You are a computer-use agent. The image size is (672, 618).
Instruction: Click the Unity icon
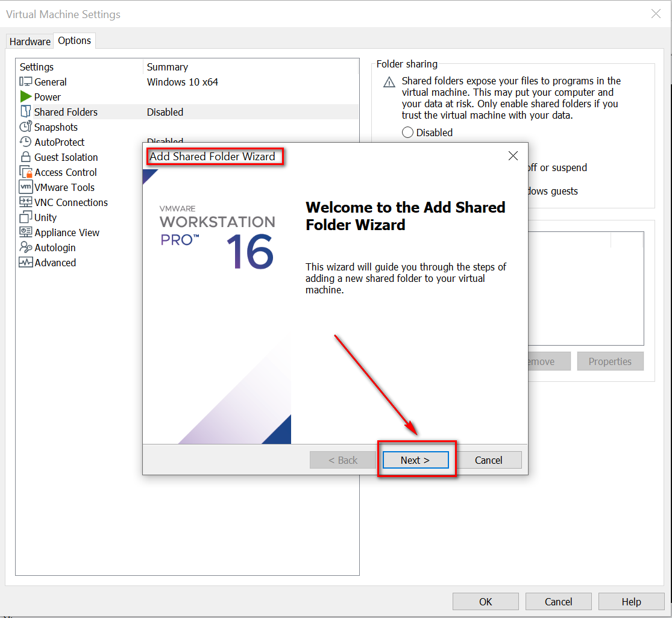tap(26, 217)
